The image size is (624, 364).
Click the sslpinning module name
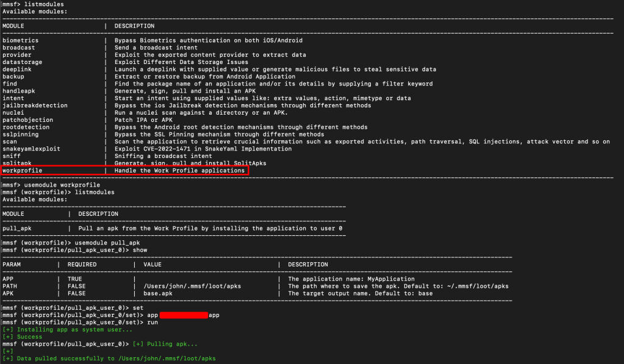20,134
